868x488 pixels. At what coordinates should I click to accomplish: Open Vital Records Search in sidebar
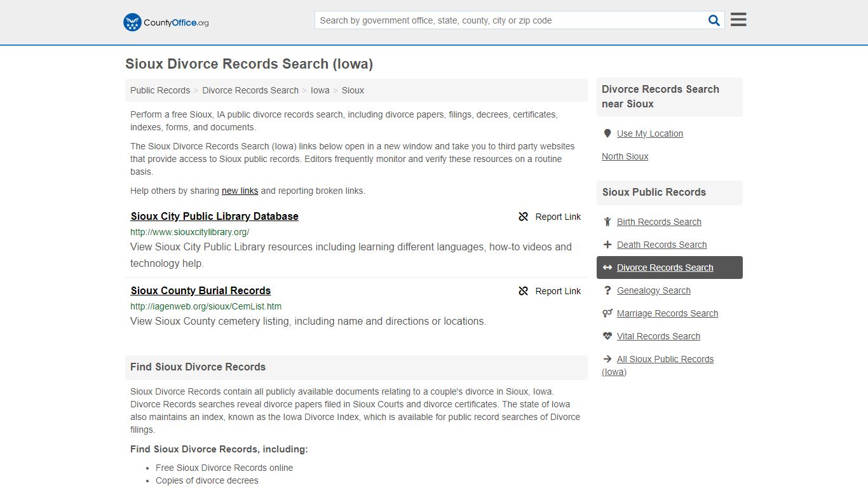[x=658, y=336]
